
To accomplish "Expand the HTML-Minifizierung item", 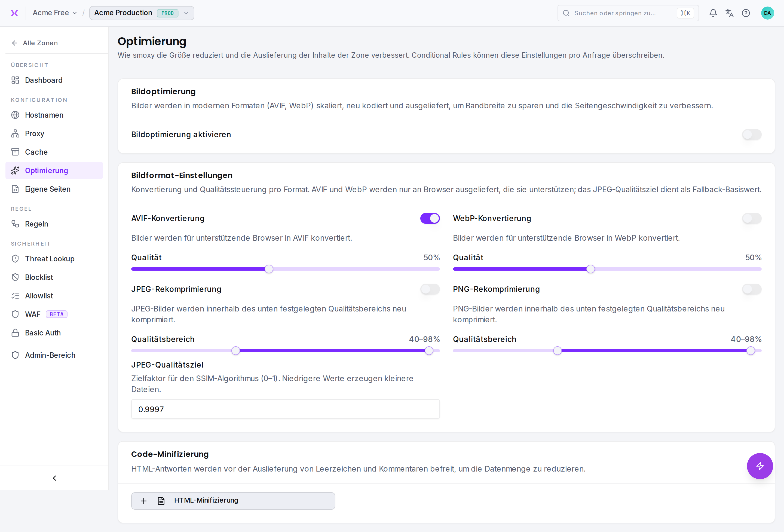I will (233, 501).
